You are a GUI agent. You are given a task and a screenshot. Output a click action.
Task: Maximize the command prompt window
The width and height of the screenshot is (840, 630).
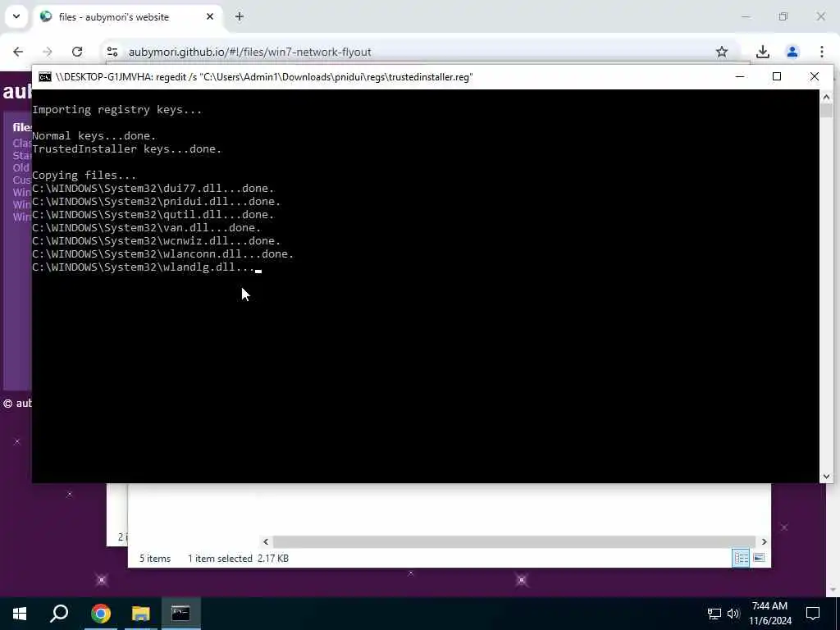pyautogui.click(x=777, y=76)
